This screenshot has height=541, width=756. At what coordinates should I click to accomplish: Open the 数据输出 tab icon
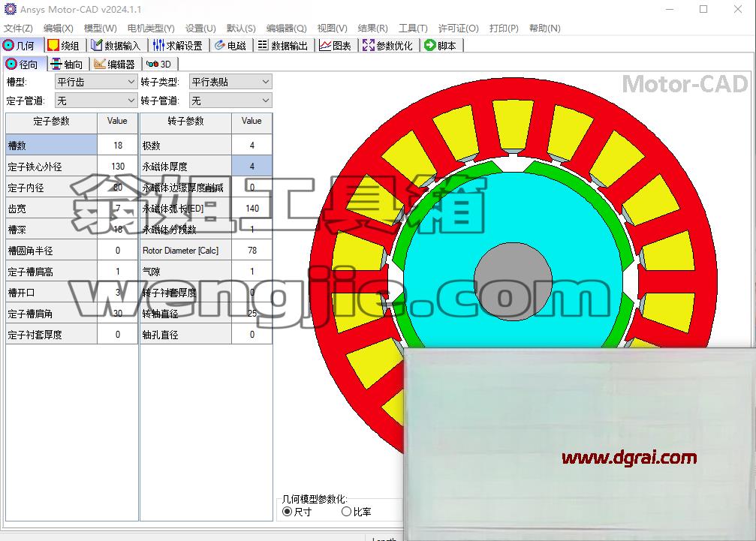263,45
